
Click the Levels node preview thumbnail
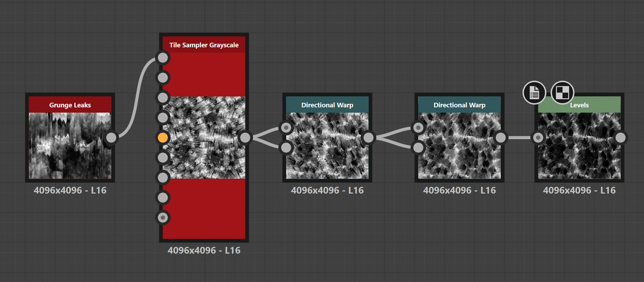coord(580,146)
